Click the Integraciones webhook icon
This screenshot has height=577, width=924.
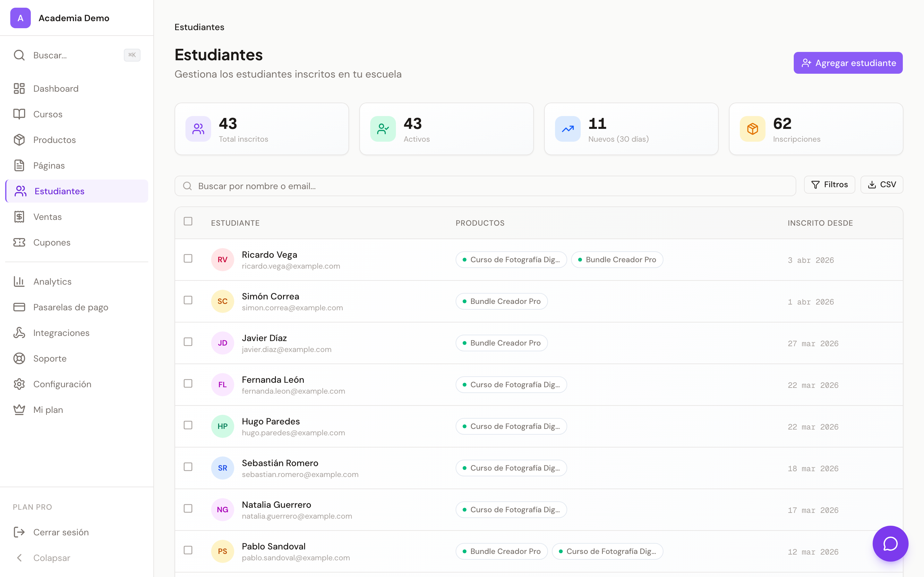(x=19, y=333)
